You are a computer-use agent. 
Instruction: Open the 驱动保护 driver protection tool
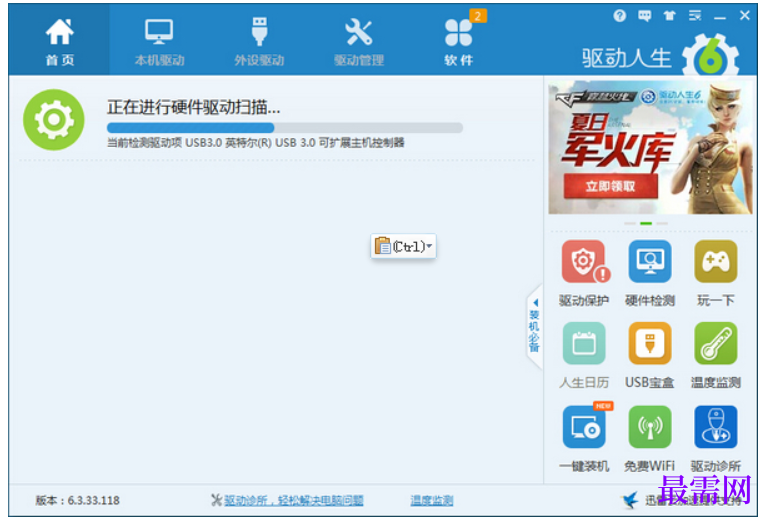point(583,262)
